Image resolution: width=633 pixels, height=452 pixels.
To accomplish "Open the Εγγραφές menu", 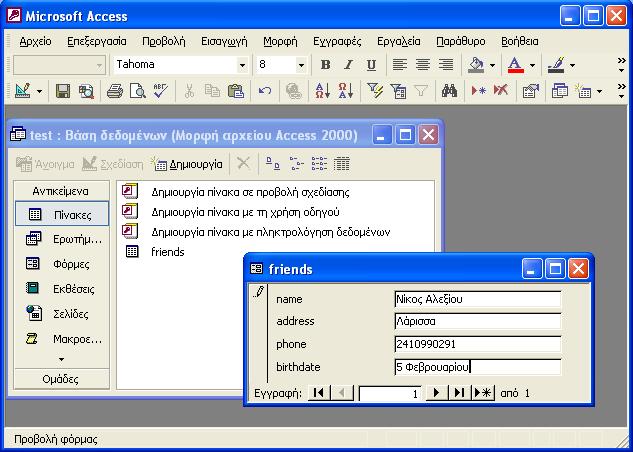I will (x=337, y=42).
